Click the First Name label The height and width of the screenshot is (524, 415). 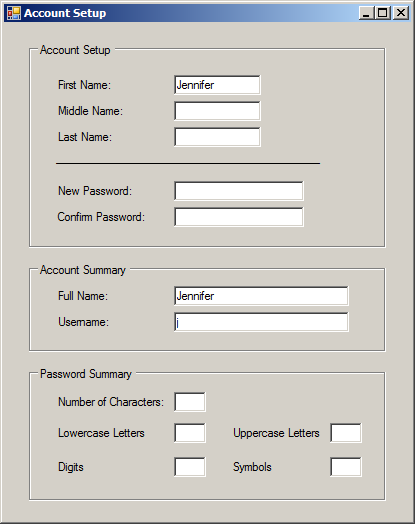click(x=84, y=85)
